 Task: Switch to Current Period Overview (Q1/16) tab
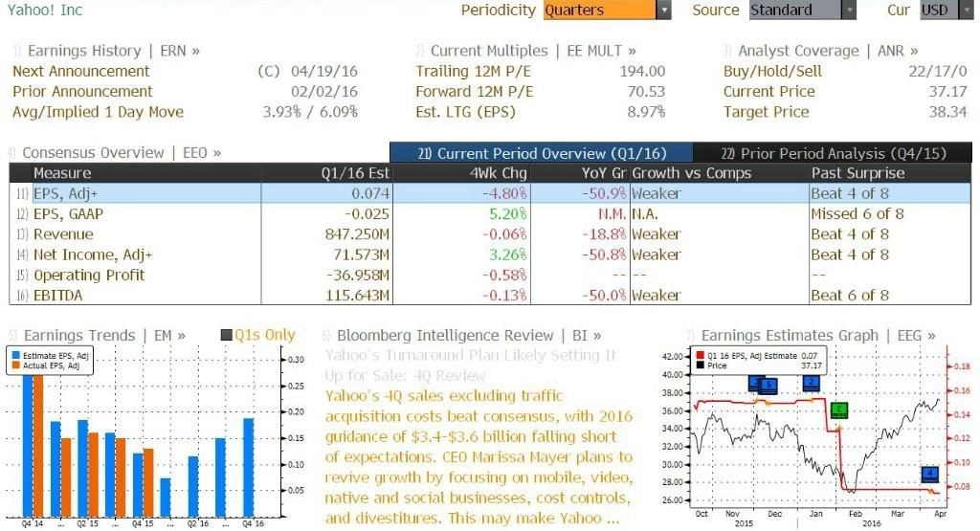click(542, 153)
